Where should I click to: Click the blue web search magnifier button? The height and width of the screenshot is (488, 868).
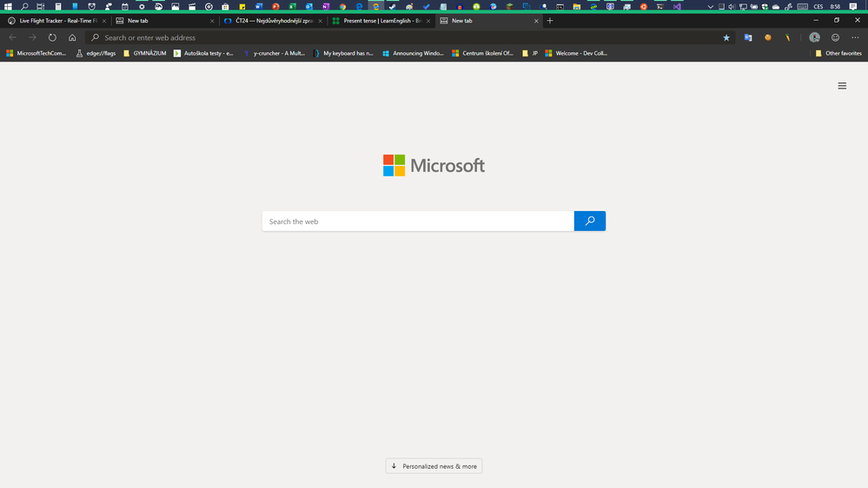coord(590,221)
